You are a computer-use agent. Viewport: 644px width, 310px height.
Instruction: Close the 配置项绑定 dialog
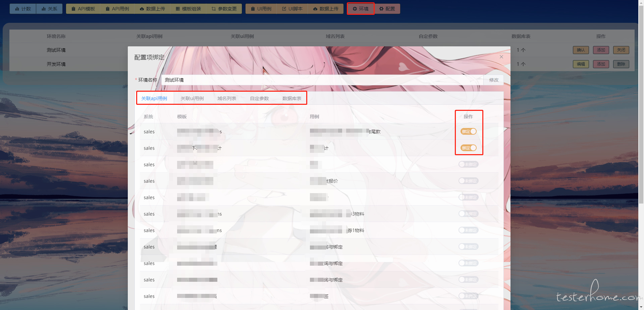pyautogui.click(x=501, y=57)
